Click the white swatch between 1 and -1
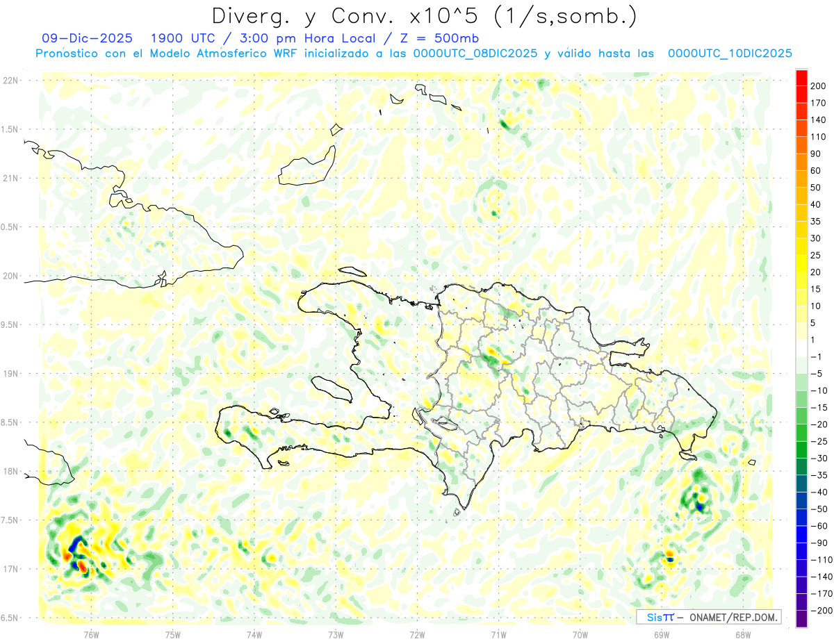 click(x=801, y=348)
